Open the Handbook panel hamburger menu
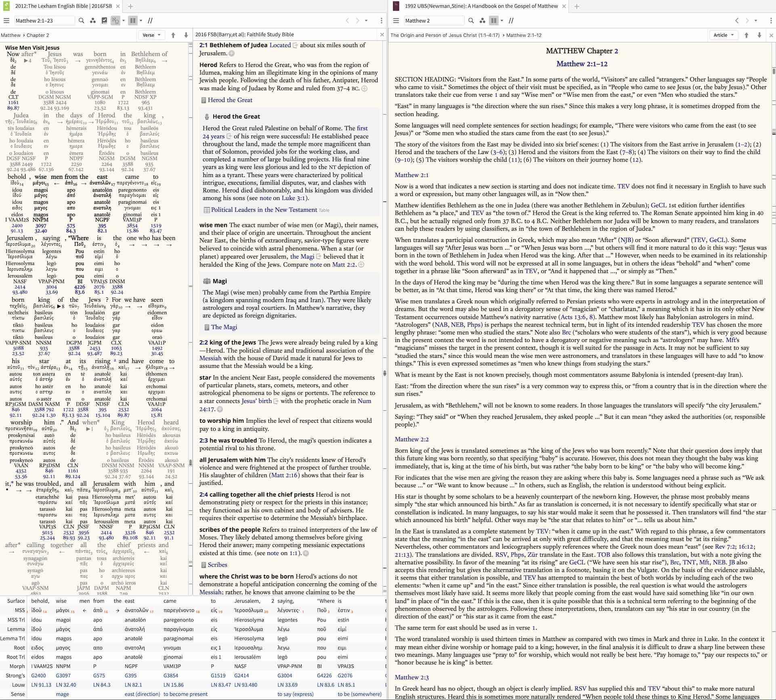Viewport: 776px width, 700px height. [396, 21]
